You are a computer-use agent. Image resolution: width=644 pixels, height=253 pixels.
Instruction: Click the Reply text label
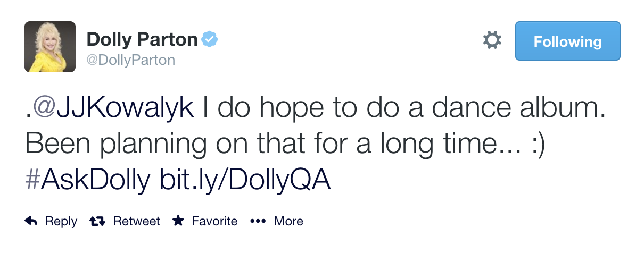coord(61,221)
